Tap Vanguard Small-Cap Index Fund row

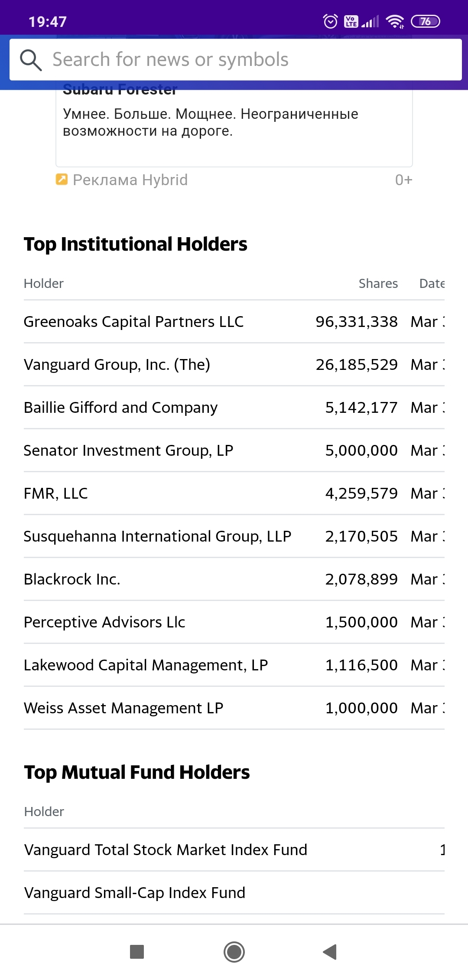coord(135,893)
